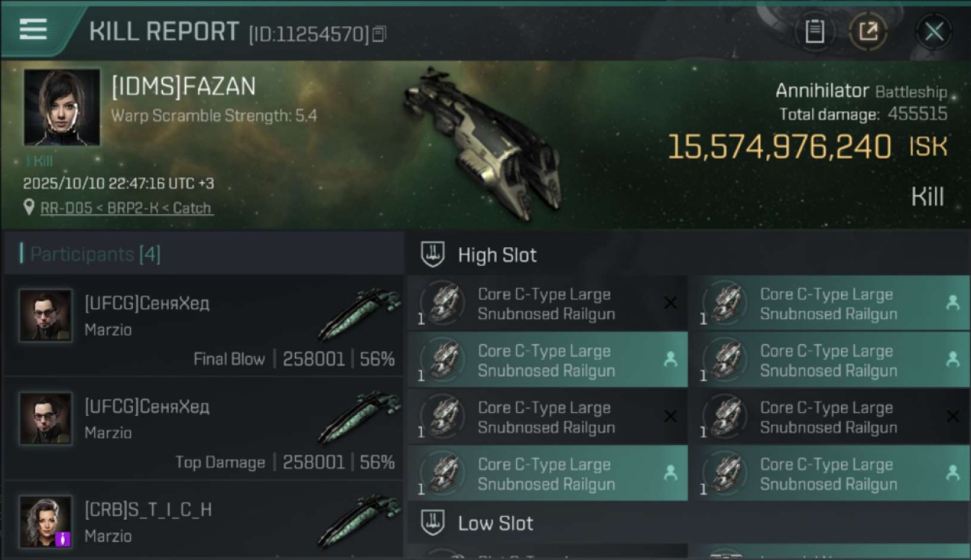Open the RR-D05 location link
This screenshot has height=560, width=971.
point(127,208)
